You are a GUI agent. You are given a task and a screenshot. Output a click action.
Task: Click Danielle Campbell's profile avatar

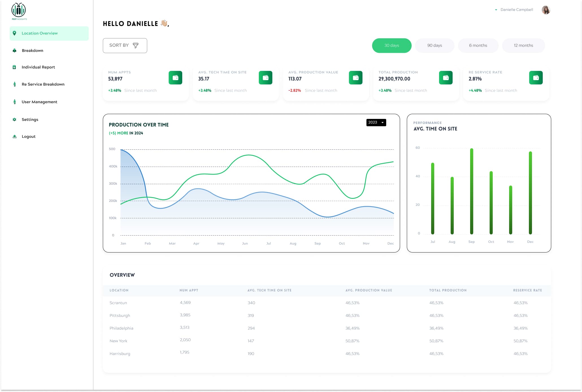546,10
